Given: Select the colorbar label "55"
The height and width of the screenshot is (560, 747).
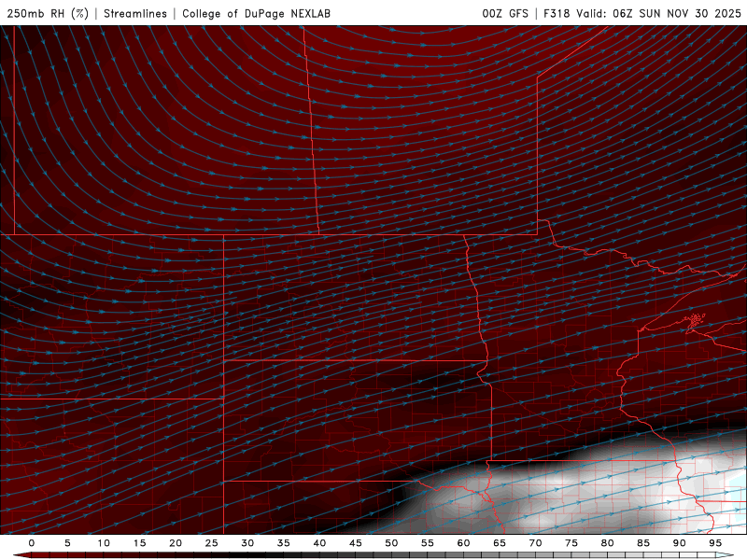Looking at the screenshot, I should point(427,543).
